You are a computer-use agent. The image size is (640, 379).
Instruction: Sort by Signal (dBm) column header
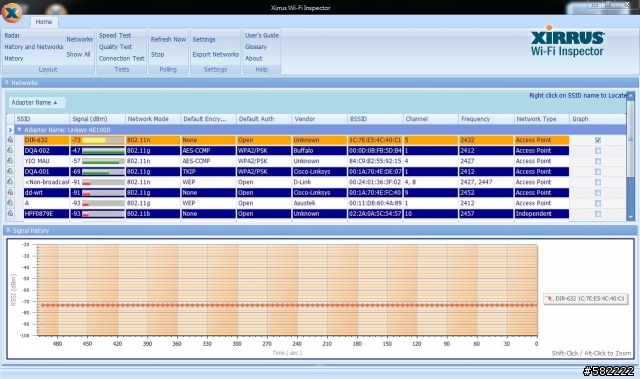coord(98,119)
